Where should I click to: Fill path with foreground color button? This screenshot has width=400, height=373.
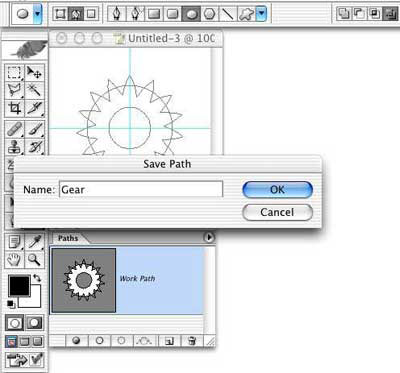(x=76, y=341)
